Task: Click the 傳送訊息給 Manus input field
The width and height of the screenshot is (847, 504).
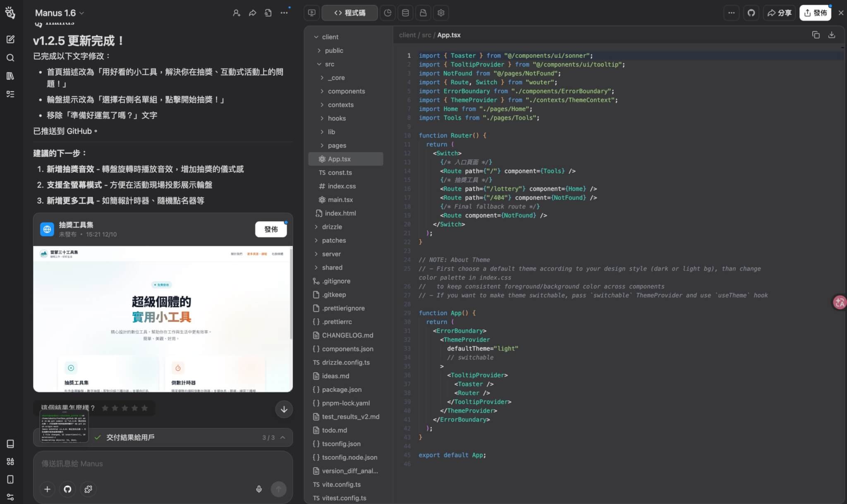Action: [124, 463]
